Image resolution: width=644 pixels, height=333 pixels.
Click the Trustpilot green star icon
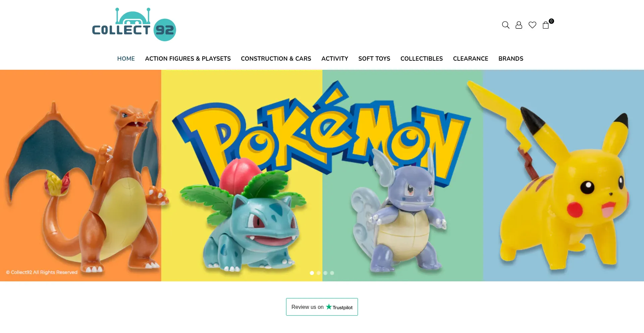click(329, 307)
